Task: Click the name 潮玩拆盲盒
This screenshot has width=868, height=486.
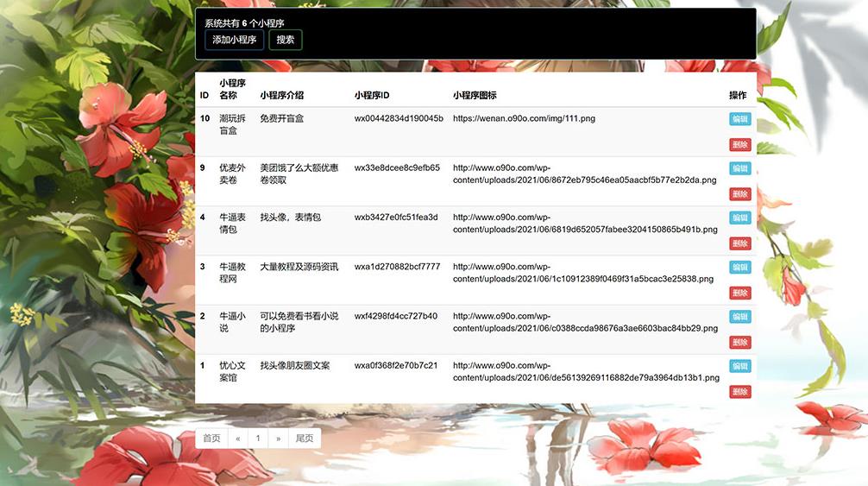Action: [x=232, y=124]
